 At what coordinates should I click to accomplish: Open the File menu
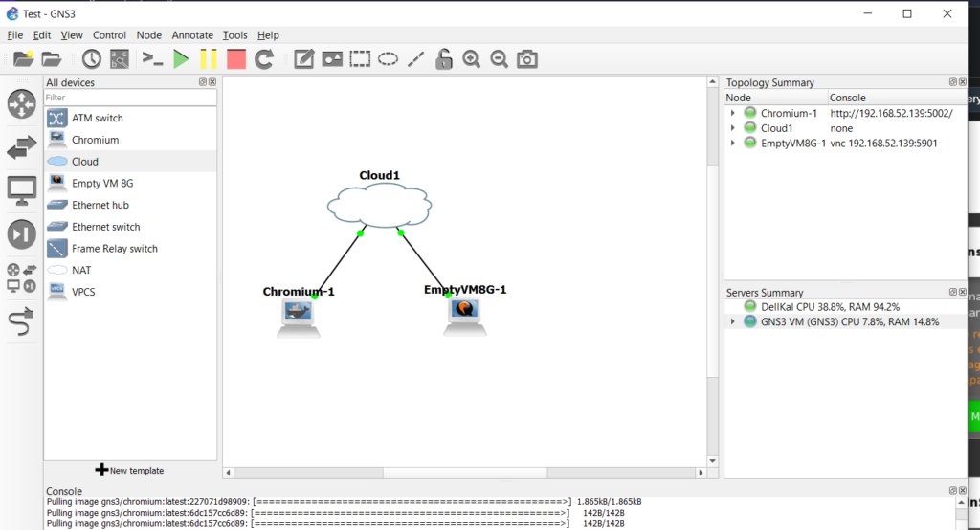15,35
